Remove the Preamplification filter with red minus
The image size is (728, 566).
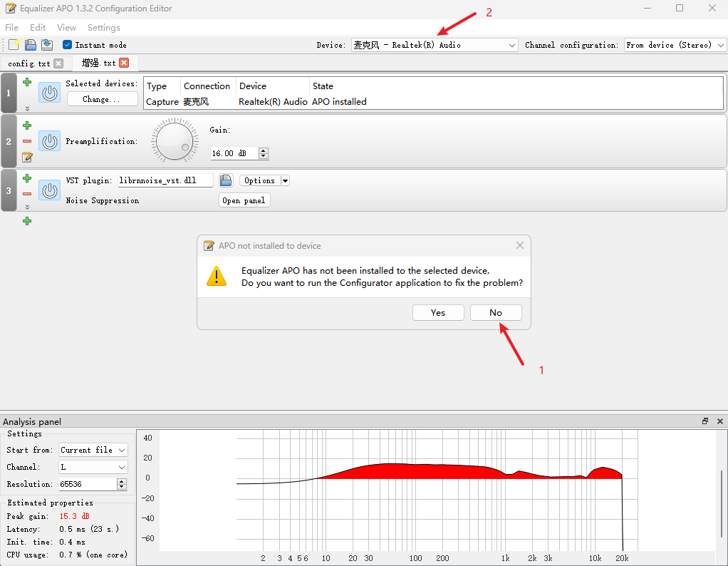click(27, 141)
